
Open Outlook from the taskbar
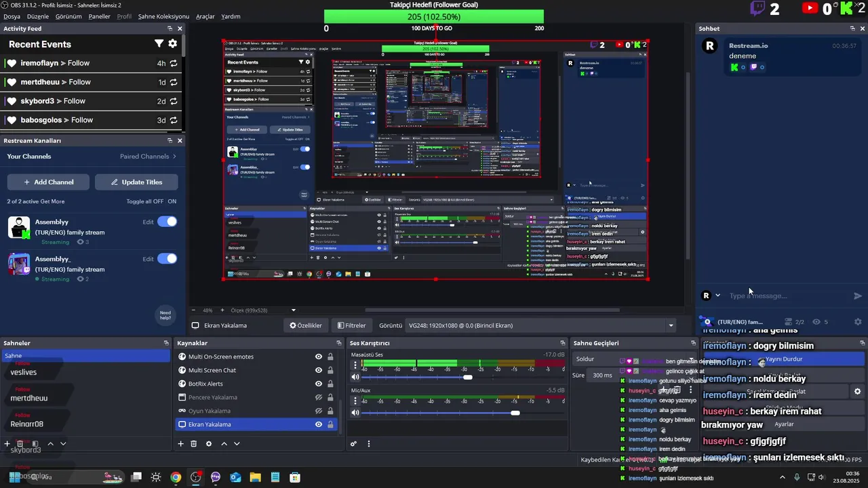click(235, 477)
